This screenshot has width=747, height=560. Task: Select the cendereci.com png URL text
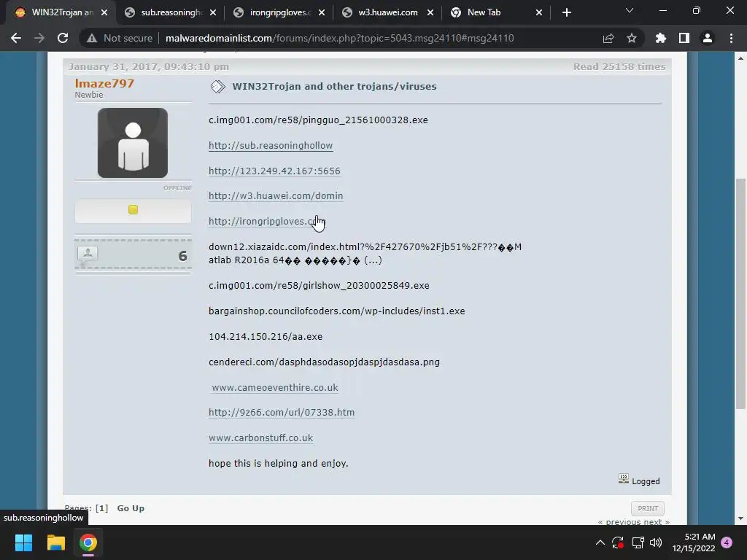[324, 362]
